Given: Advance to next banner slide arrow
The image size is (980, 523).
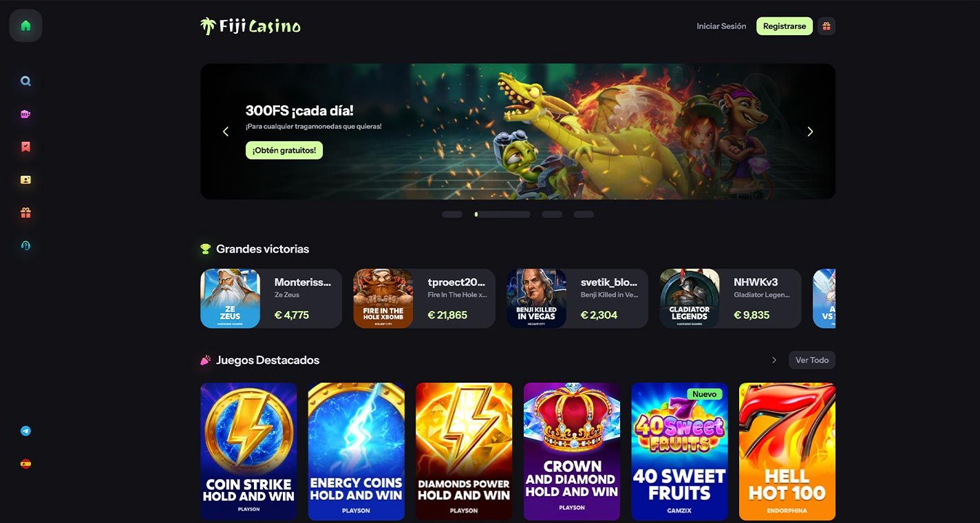Looking at the screenshot, I should tap(810, 131).
